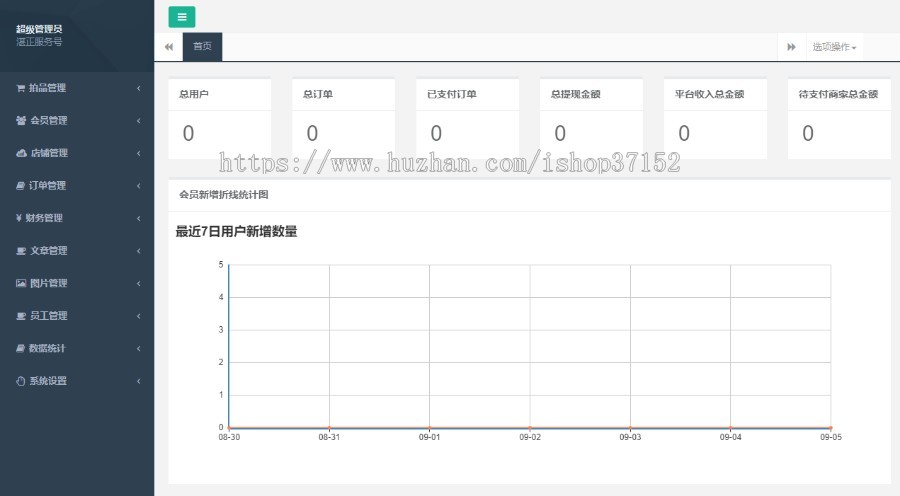Image resolution: width=900 pixels, height=496 pixels.
Task: Open the 订单管理 menu label
Action: coord(48,185)
